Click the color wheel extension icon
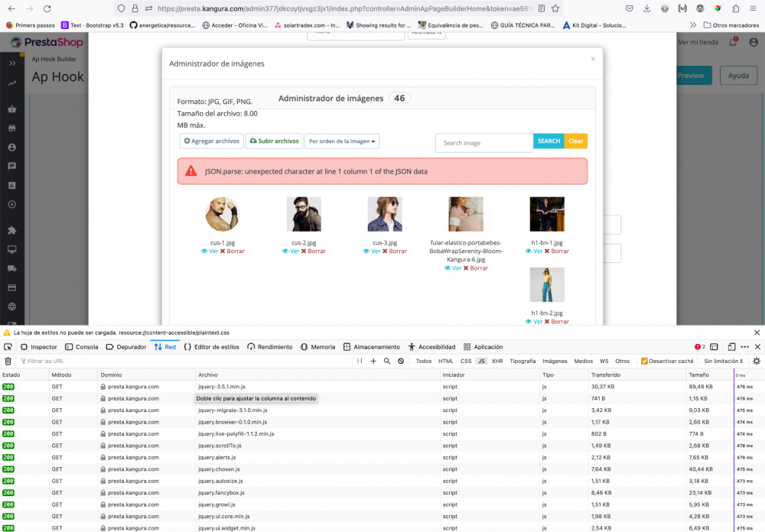 (x=718, y=8)
